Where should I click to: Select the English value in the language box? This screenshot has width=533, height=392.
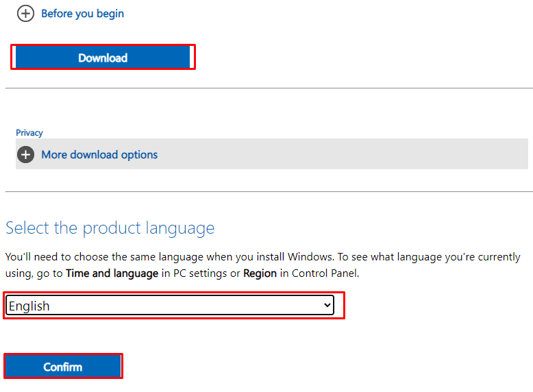pyautogui.click(x=29, y=306)
